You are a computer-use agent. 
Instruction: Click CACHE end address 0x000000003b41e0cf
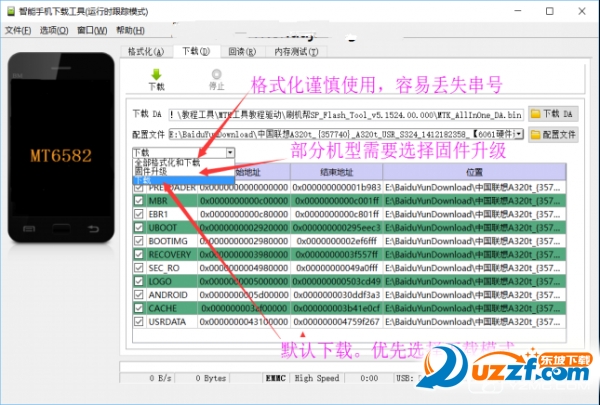pos(336,308)
